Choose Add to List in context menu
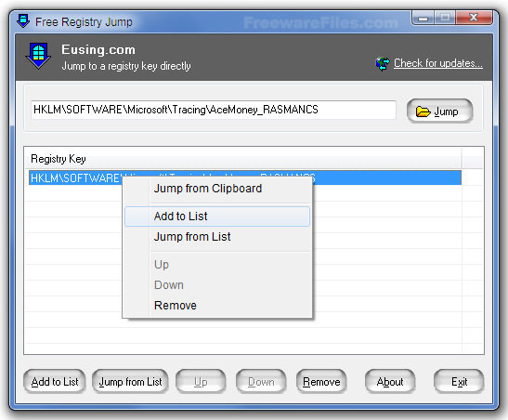 [x=217, y=217]
